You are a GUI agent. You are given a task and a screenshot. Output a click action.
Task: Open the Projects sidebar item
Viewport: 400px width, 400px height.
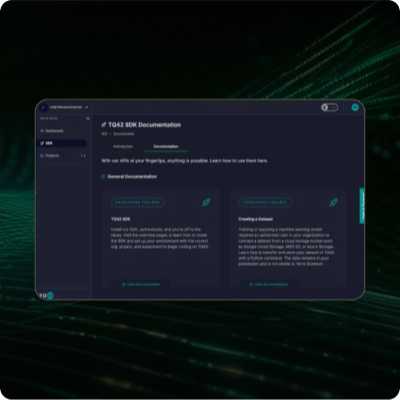(x=62, y=156)
